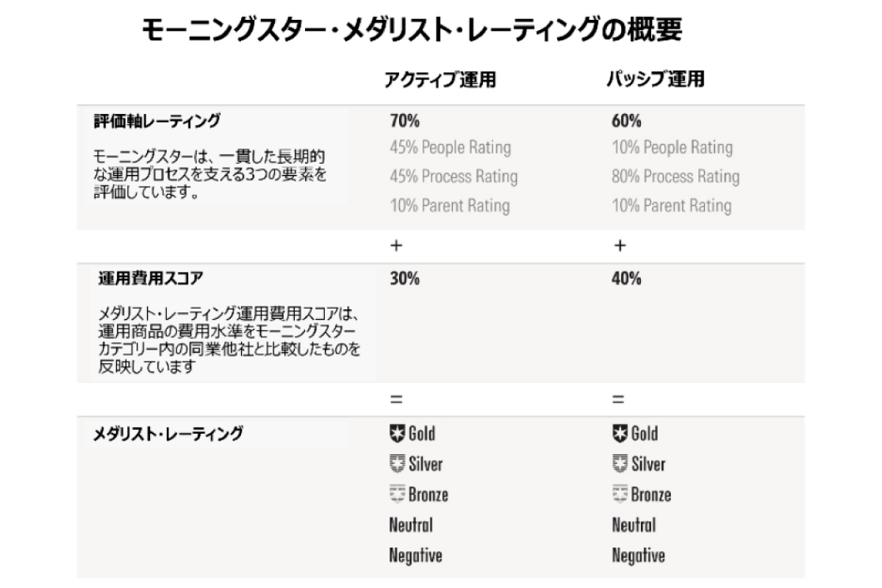Click the Bronze medal icon under アクティブ運用
The width and height of the screenshot is (882, 588).
[397, 494]
